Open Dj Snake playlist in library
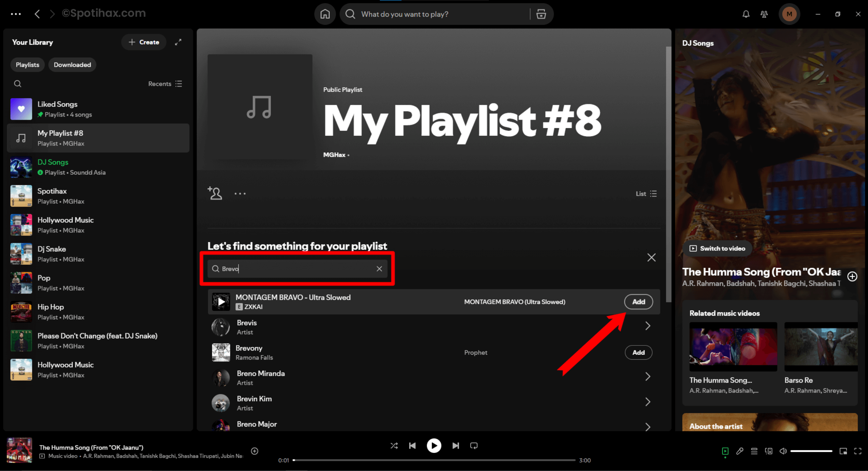The height and width of the screenshot is (471, 868). pos(98,254)
